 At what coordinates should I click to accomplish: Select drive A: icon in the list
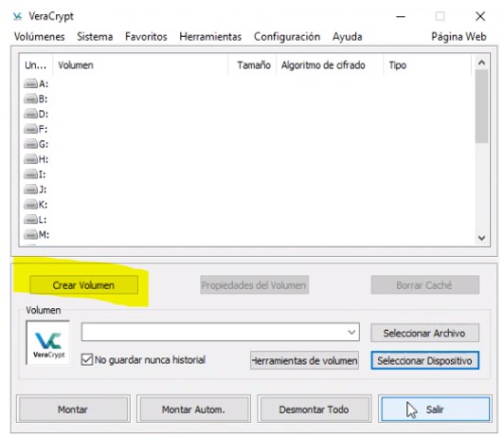(x=30, y=84)
